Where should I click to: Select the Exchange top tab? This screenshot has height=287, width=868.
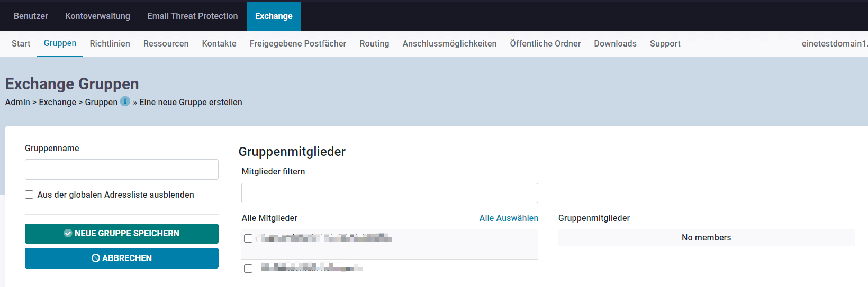click(x=274, y=16)
